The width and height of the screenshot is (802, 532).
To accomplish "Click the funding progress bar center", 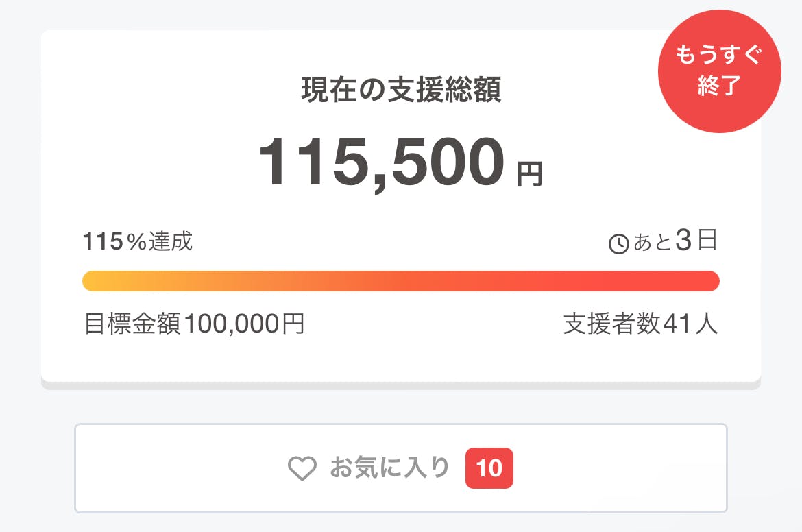I will click(x=401, y=281).
